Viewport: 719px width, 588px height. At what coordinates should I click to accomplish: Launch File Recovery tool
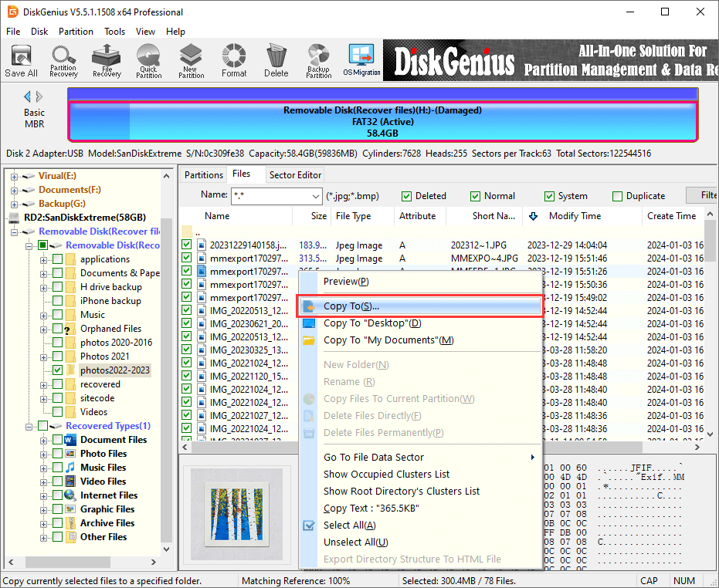[x=107, y=60]
